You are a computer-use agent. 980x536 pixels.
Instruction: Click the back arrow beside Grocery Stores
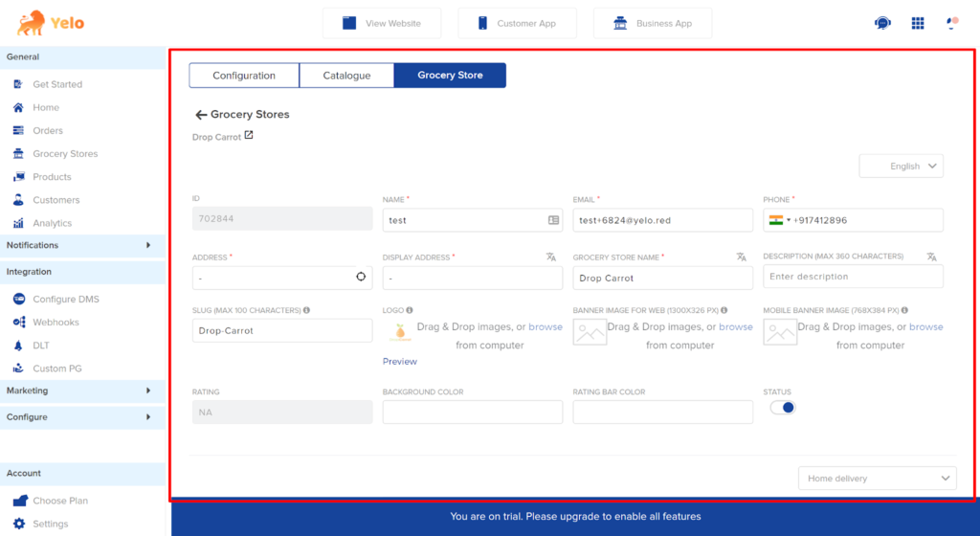(201, 115)
